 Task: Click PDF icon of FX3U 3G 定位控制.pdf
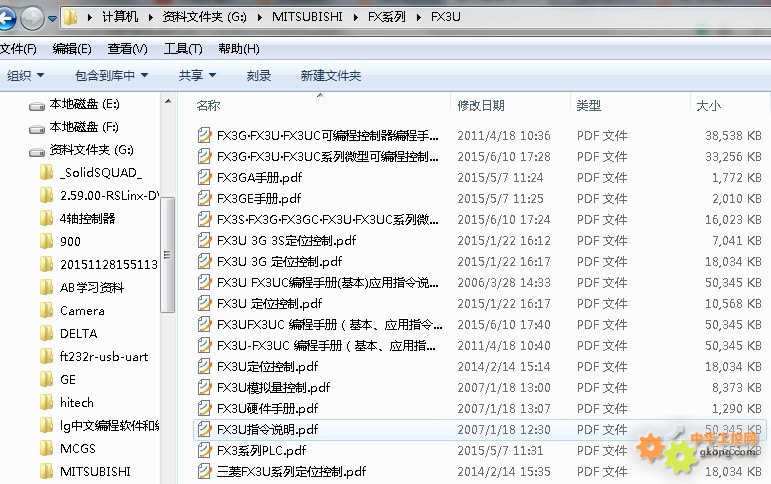click(x=204, y=261)
